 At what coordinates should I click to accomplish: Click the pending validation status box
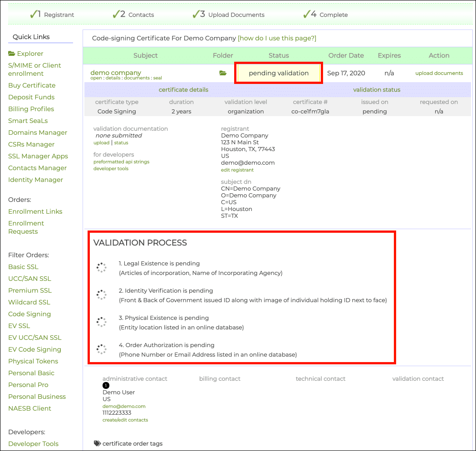pos(278,73)
